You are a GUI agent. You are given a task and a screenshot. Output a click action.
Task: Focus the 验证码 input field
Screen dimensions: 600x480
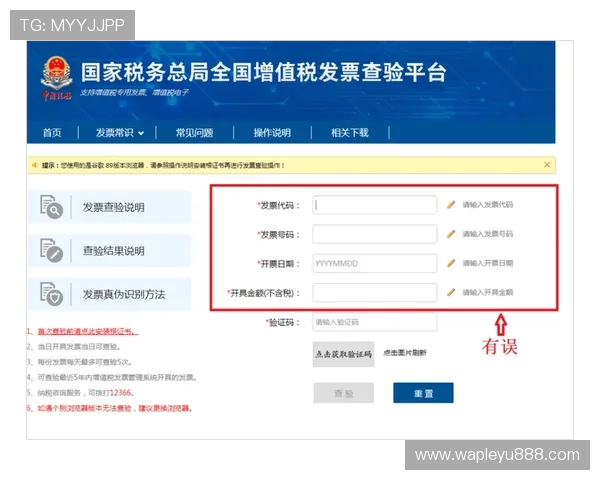pos(375,322)
